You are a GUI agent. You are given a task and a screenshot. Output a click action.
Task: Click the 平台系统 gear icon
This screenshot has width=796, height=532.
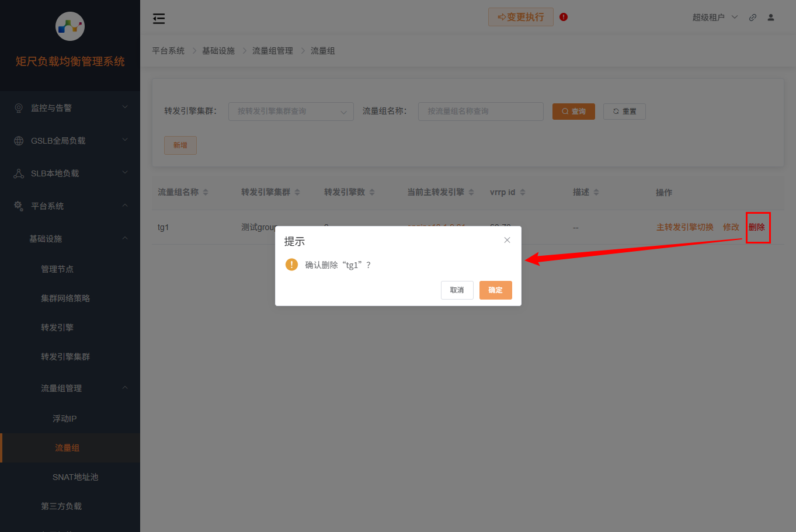tap(19, 206)
